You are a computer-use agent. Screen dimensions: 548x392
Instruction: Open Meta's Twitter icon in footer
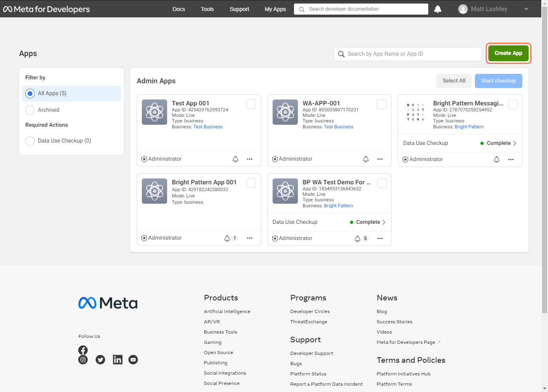coord(100,360)
